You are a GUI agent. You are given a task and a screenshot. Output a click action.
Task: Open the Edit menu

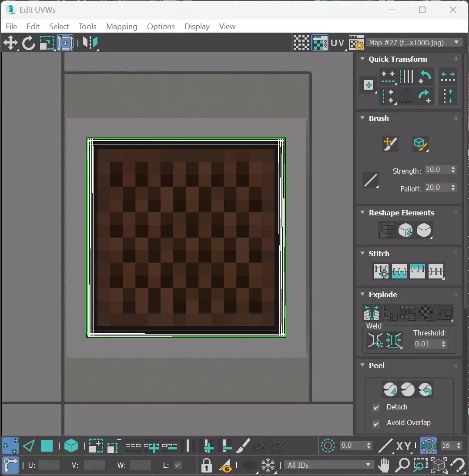pyautogui.click(x=33, y=27)
